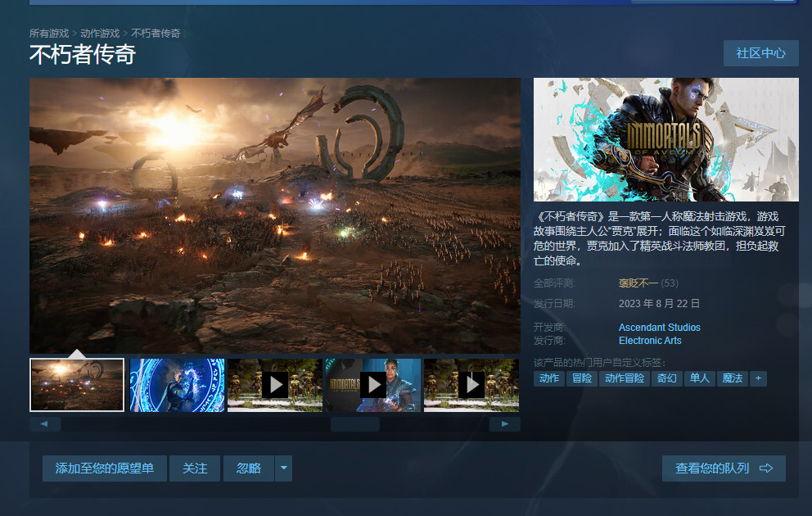Select the 魔法 tag

(733, 378)
